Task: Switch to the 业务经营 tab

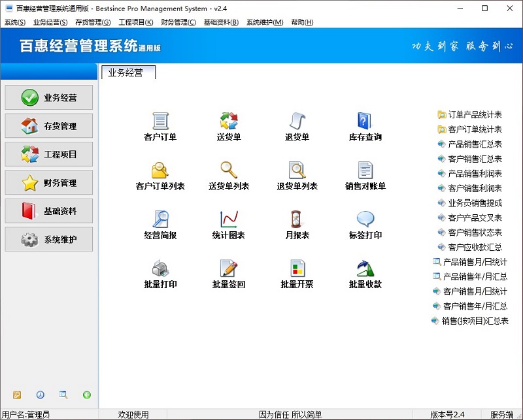Action: (x=128, y=73)
